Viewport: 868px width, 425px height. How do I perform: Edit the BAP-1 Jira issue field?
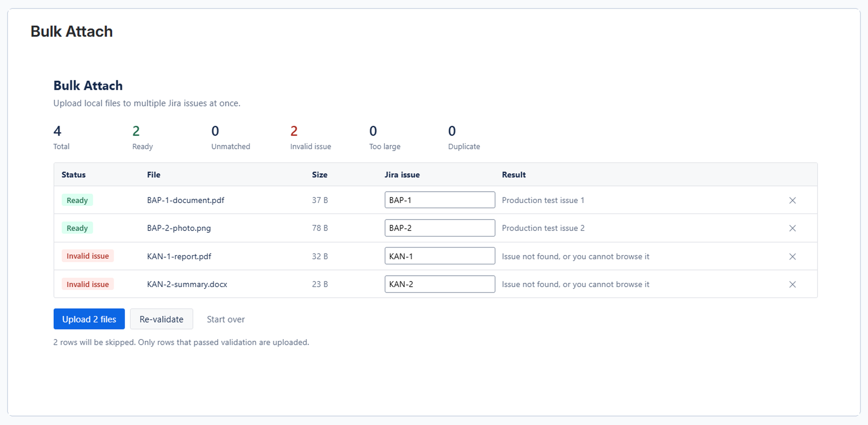[440, 200]
